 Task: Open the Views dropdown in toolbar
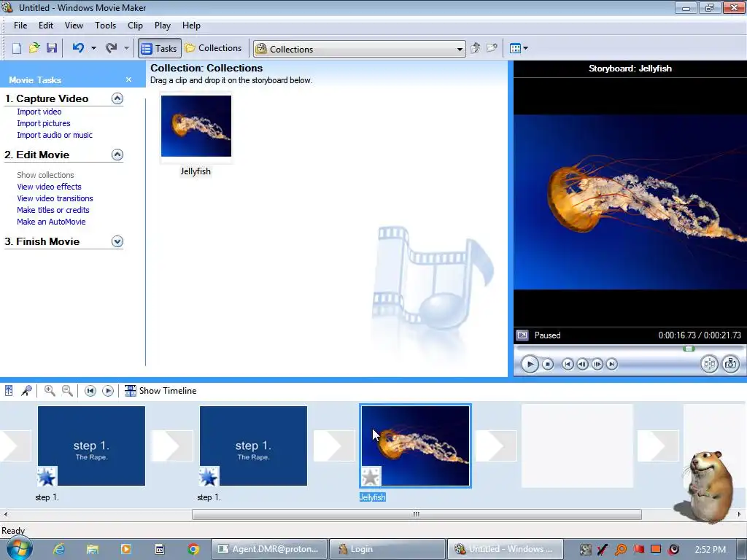pyautogui.click(x=519, y=48)
